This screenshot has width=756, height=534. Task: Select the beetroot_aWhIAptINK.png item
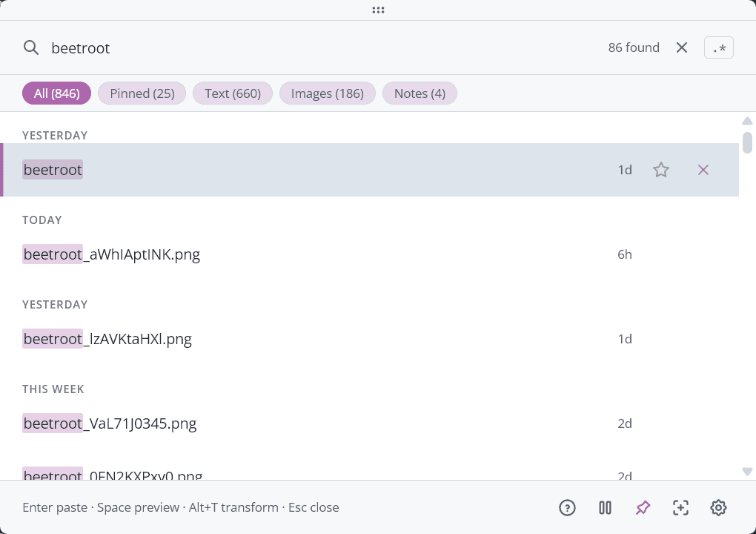tap(111, 254)
